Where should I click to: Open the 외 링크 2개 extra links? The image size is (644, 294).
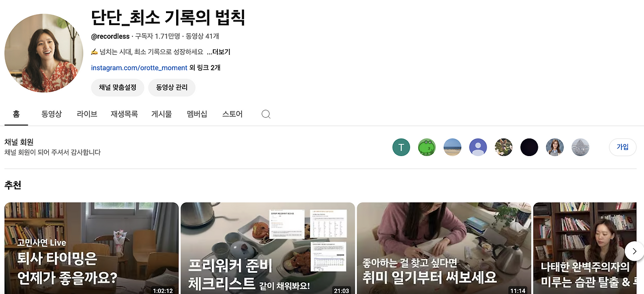(x=205, y=68)
